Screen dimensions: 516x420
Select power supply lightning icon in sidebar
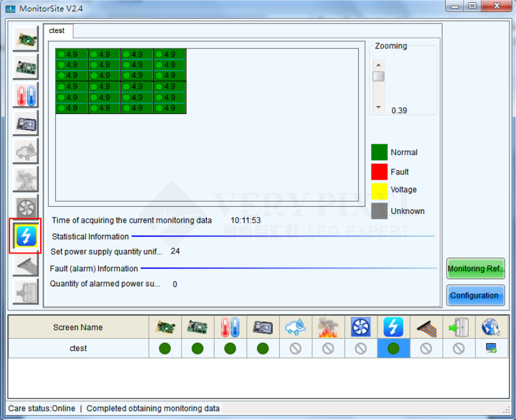point(26,236)
